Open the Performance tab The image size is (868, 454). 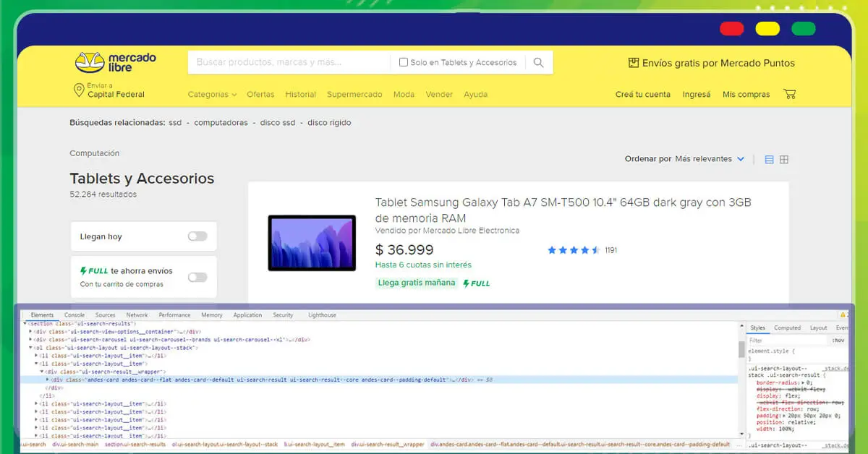click(x=174, y=315)
